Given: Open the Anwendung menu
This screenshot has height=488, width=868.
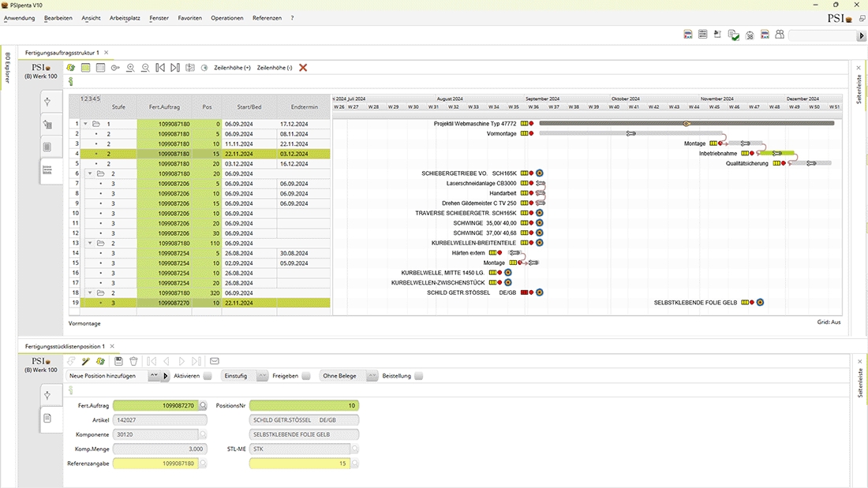Looking at the screenshot, I should (20, 17).
